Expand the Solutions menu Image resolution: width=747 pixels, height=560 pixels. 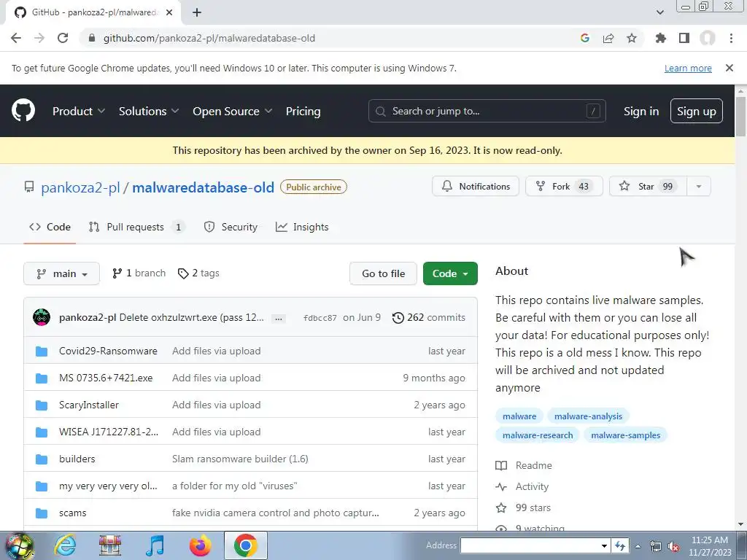pos(149,111)
